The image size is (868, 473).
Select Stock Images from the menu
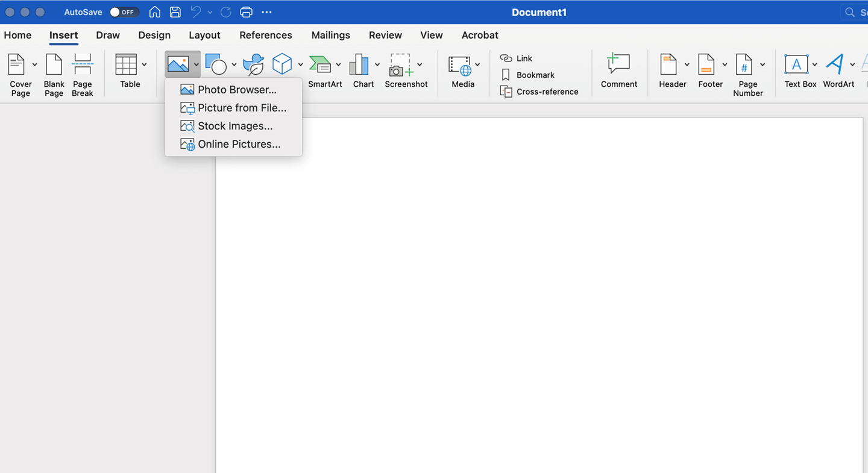[x=235, y=126]
